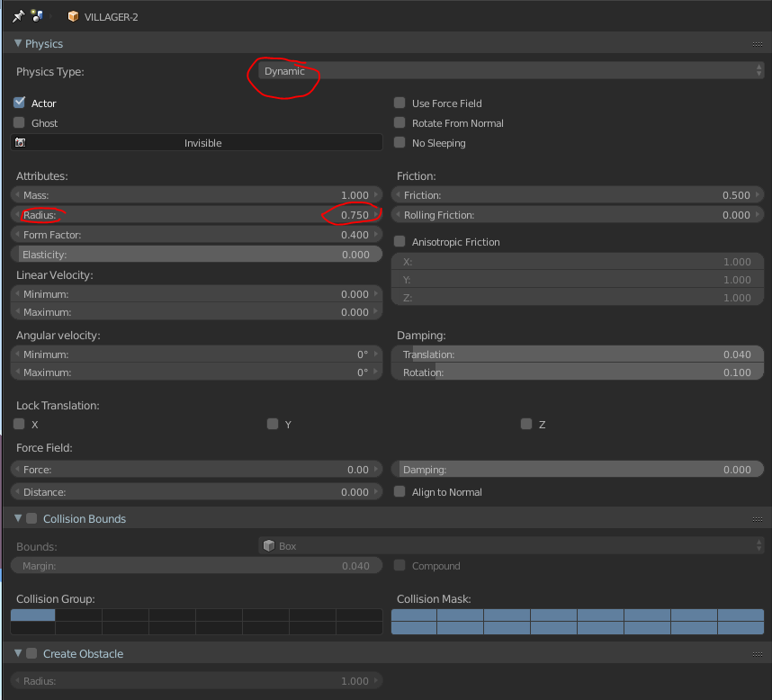Enable the Create Obstacle panel checkbox
The height and width of the screenshot is (700, 772).
tap(32, 653)
